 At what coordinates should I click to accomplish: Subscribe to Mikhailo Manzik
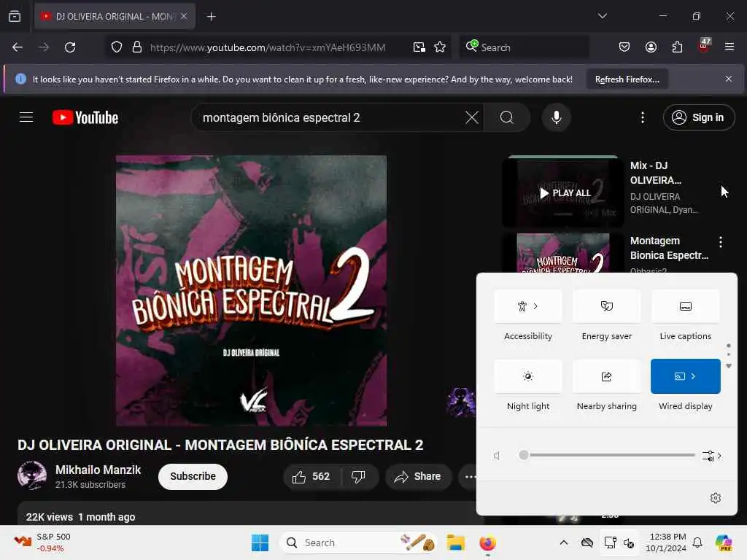coord(193,476)
